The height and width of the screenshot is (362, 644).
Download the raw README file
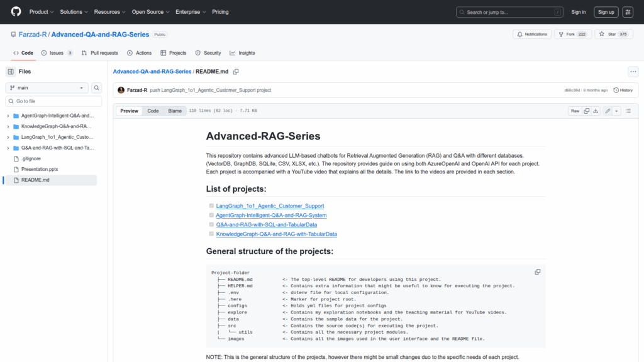596,111
